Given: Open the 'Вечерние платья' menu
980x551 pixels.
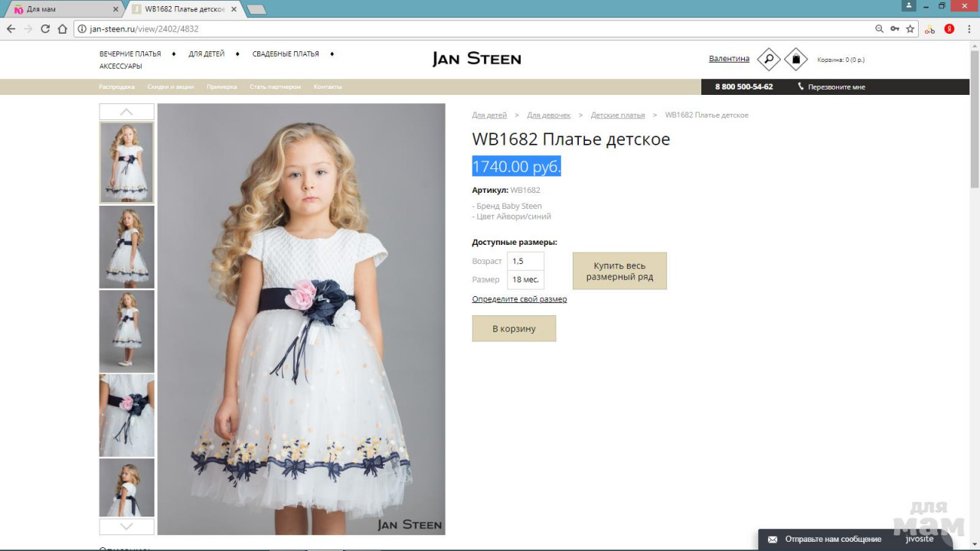Looking at the screenshot, I should [130, 54].
